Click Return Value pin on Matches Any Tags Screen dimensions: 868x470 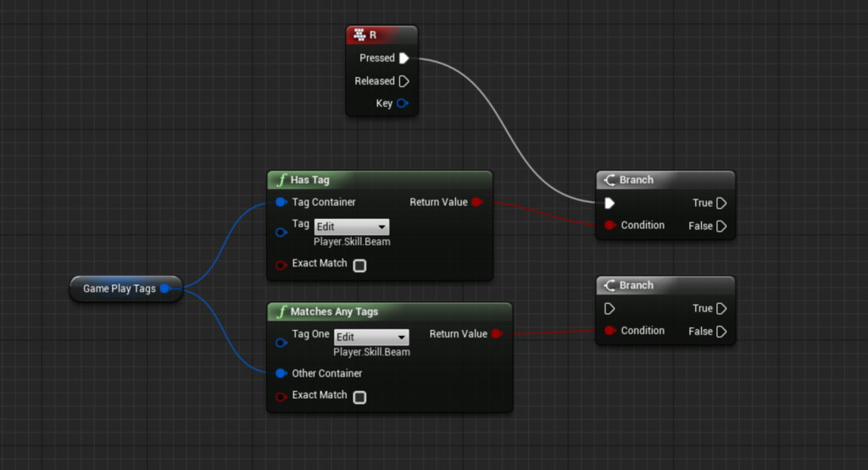coord(497,333)
